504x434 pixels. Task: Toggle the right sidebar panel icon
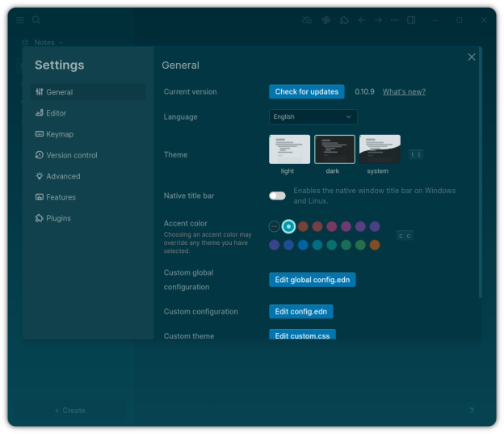point(412,20)
